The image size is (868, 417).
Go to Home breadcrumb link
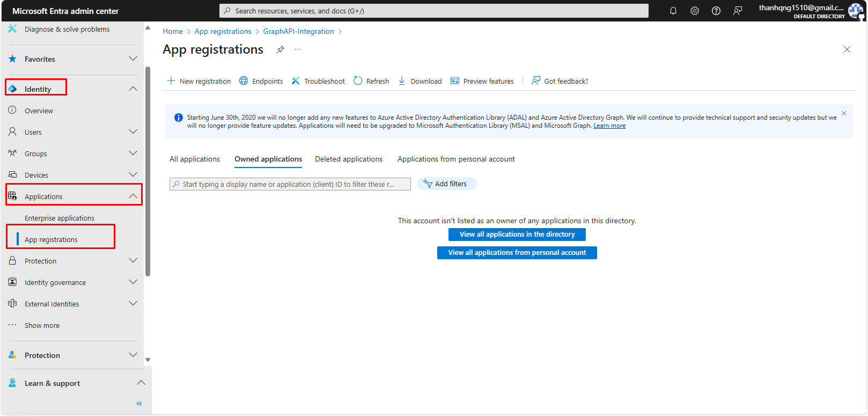pos(173,31)
